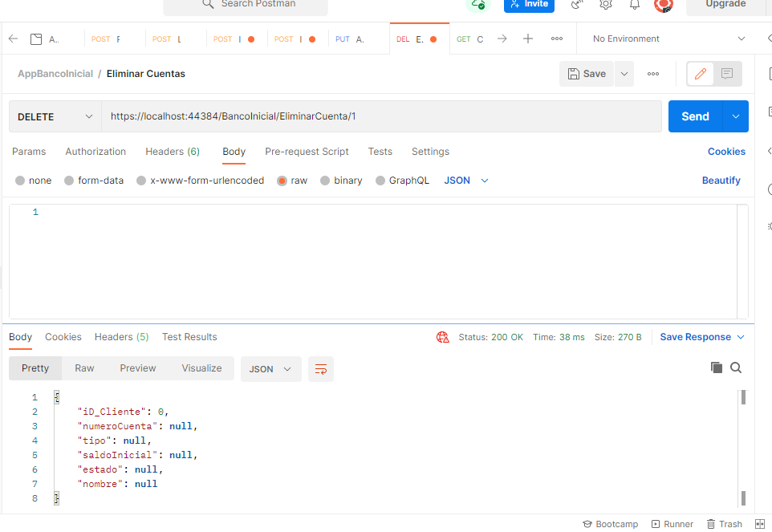Switch response view to Raw
Image resolution: width=772 pixels, height=532 pixels.
pos(85,368)
